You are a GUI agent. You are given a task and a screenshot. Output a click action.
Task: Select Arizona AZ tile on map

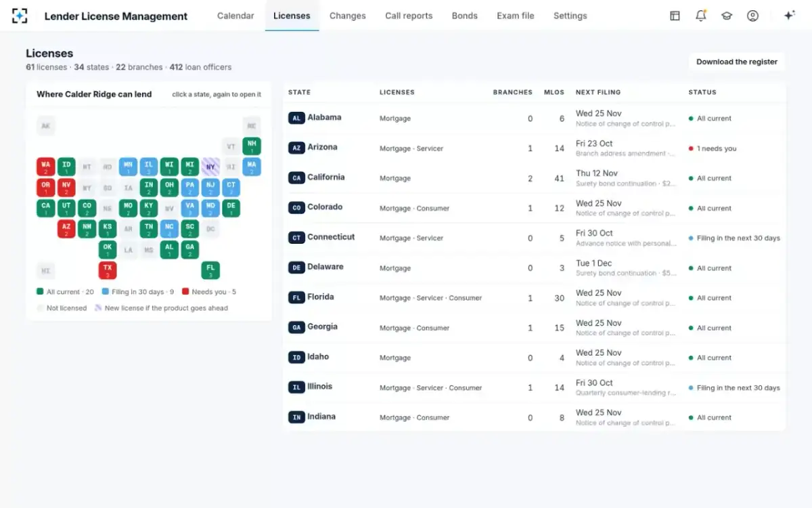pos(66,229)
